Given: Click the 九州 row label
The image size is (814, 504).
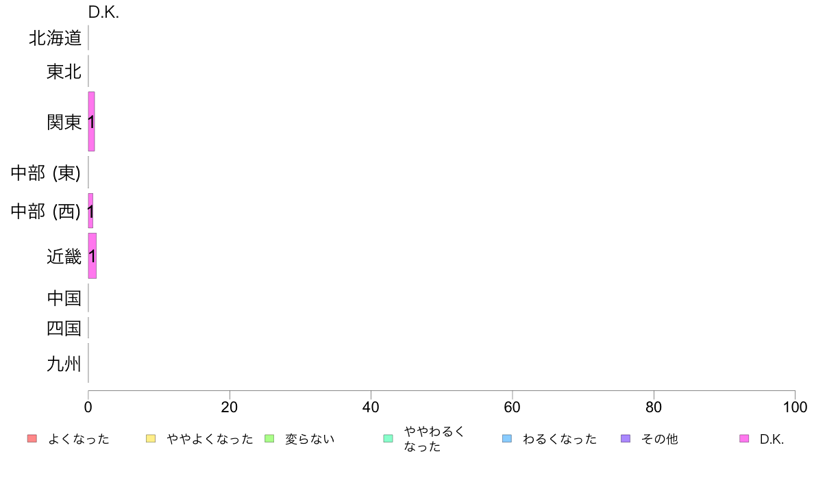Looking at the screenshot, I should (64, 364).
